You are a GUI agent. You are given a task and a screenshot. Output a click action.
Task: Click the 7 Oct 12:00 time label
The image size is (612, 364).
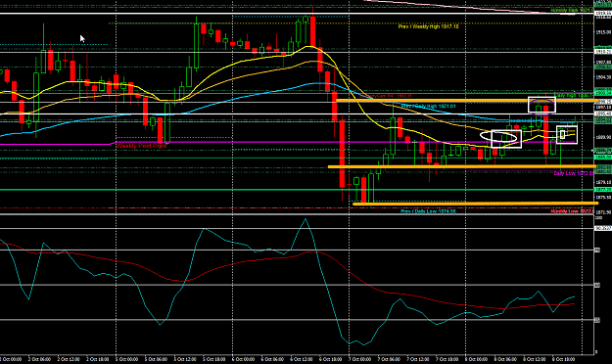(418, 359)
